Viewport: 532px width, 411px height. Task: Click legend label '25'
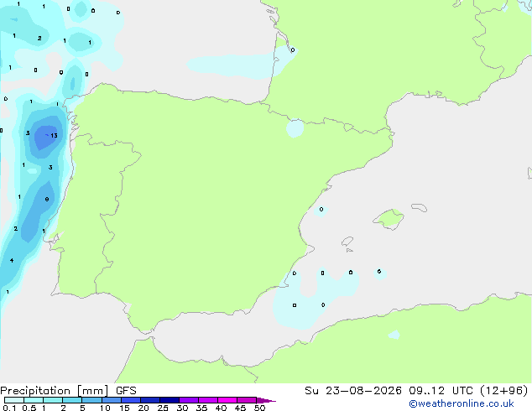163,408
